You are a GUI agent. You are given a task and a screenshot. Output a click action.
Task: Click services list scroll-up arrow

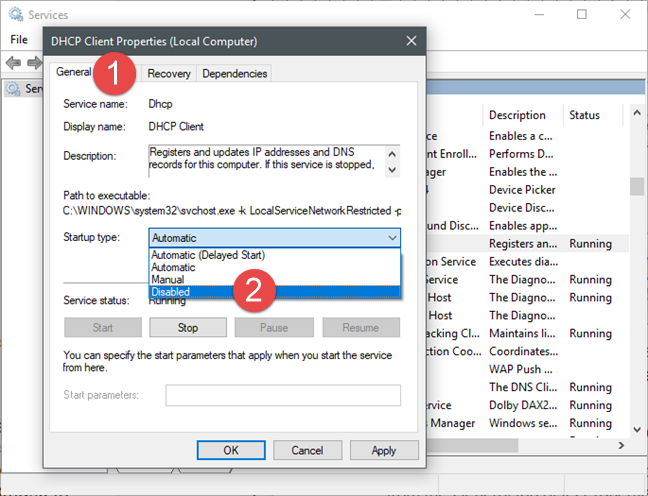click(637, 113)
